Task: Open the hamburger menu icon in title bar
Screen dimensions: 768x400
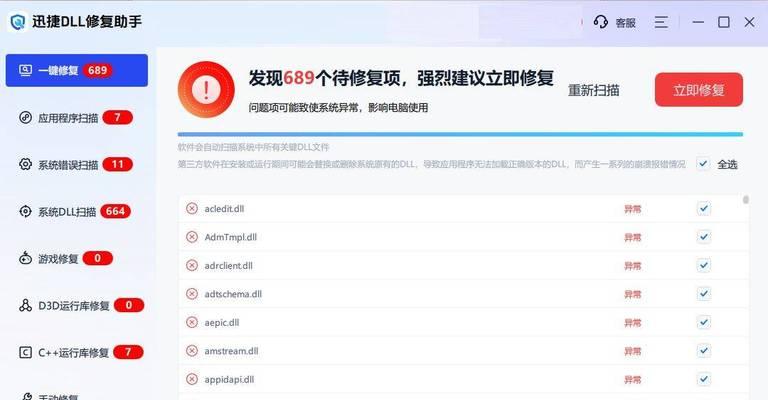Action: click(x=661, y=22)
